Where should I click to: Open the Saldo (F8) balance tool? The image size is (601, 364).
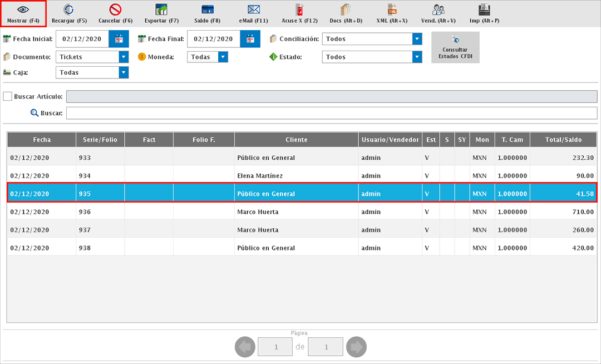click(208, 9)
